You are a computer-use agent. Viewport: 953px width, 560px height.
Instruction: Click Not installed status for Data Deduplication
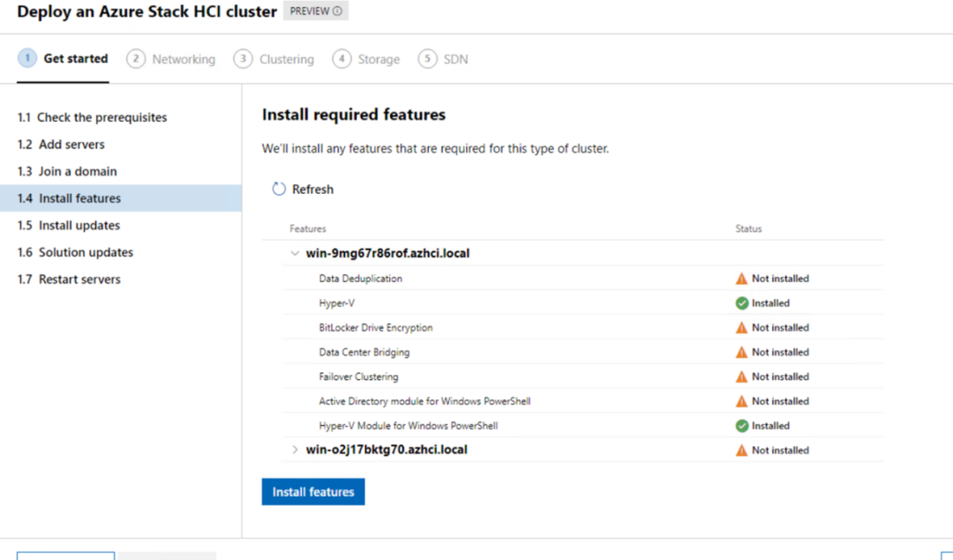pos(780,279)
